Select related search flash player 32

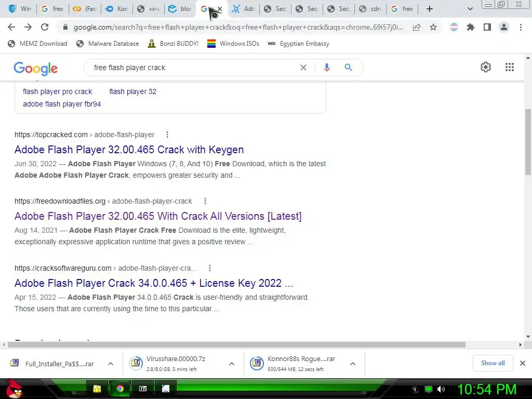(x=132, y=91)
